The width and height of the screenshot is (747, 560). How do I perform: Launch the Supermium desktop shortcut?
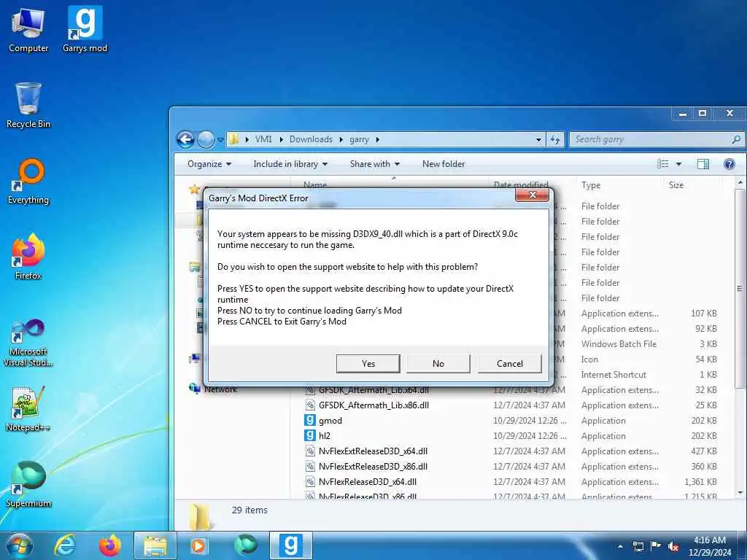click(28, 485)
